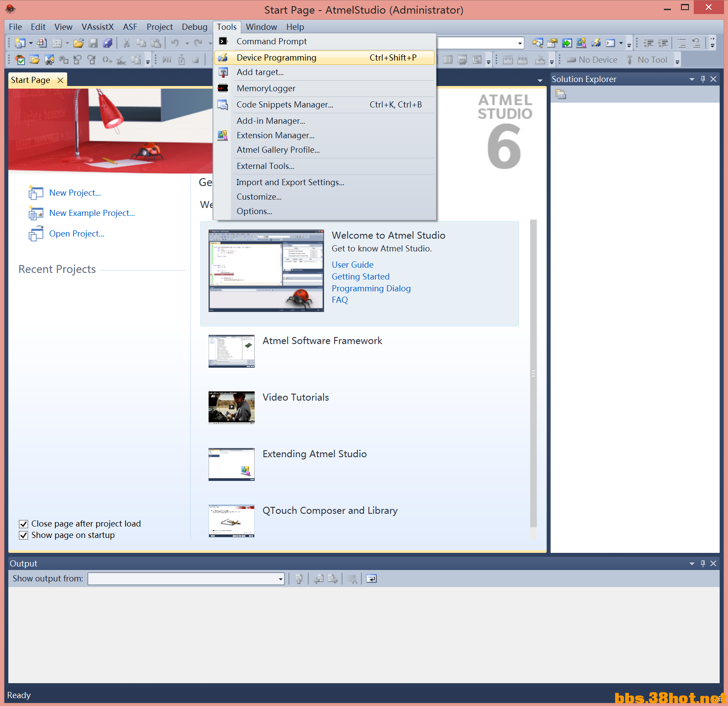Open the New Example Project... link
The height and width of the screenshot is (706, 728).
coord(92,213)
